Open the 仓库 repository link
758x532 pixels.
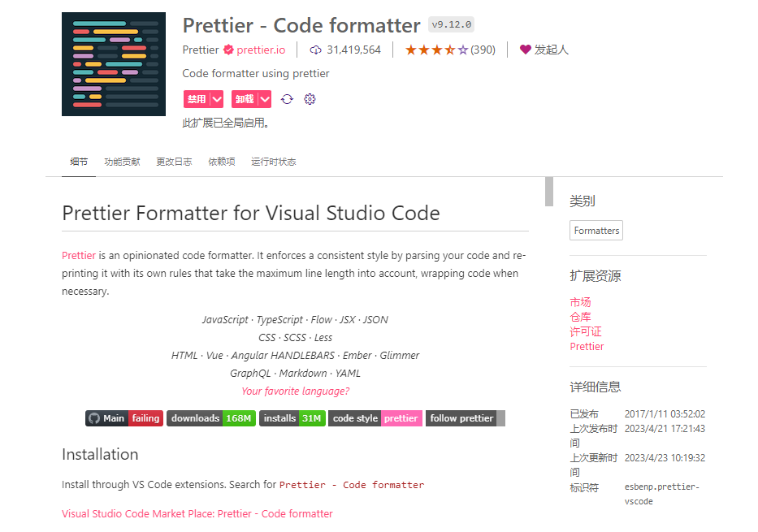point(580,317)
